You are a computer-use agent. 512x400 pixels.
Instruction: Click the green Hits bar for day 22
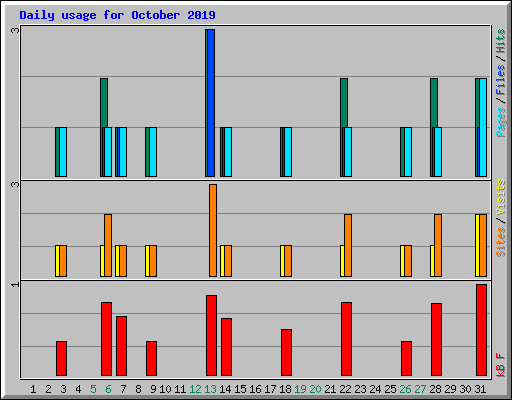tap(344, 103)
